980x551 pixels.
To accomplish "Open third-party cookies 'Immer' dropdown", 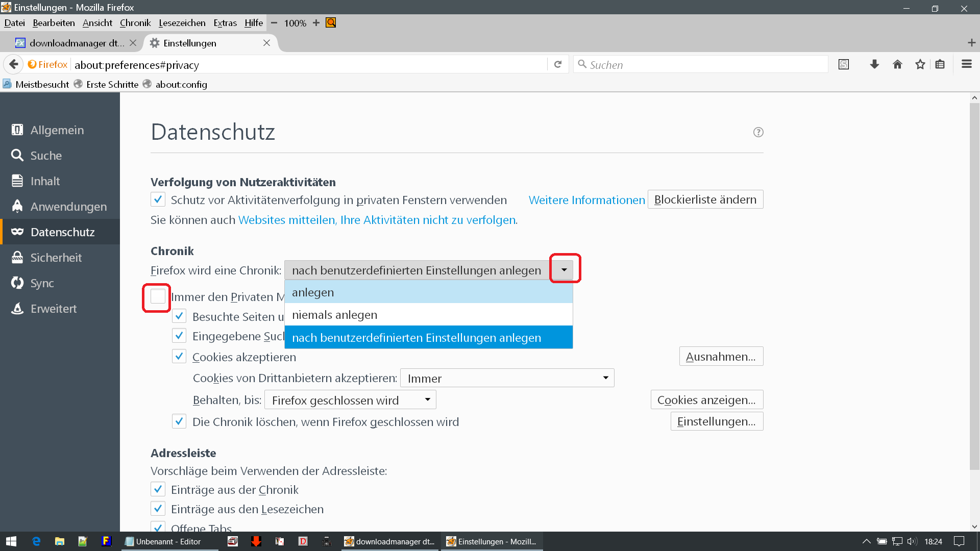I will point(507,378).
